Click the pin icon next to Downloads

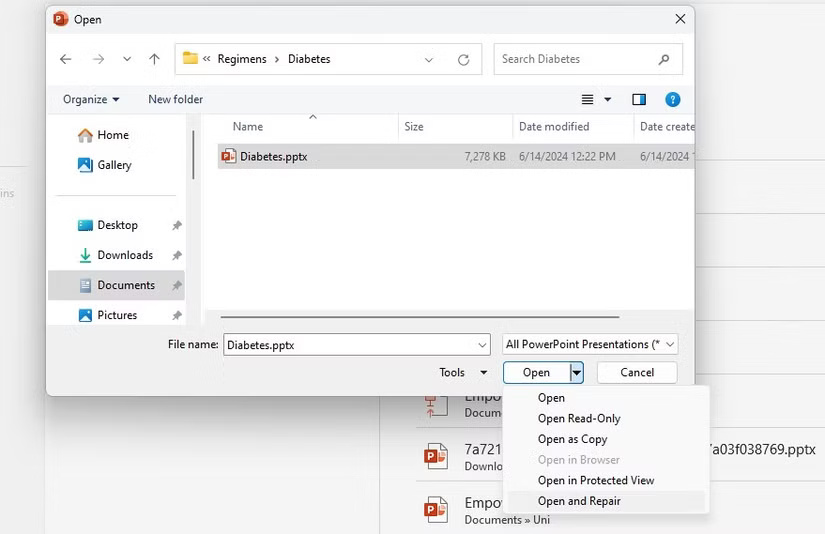177,255
